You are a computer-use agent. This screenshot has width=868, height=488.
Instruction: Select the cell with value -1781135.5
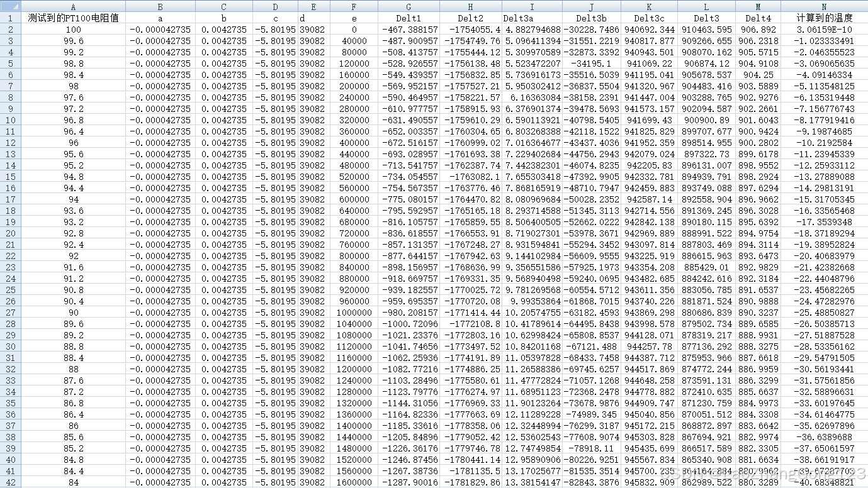[471, 471]
